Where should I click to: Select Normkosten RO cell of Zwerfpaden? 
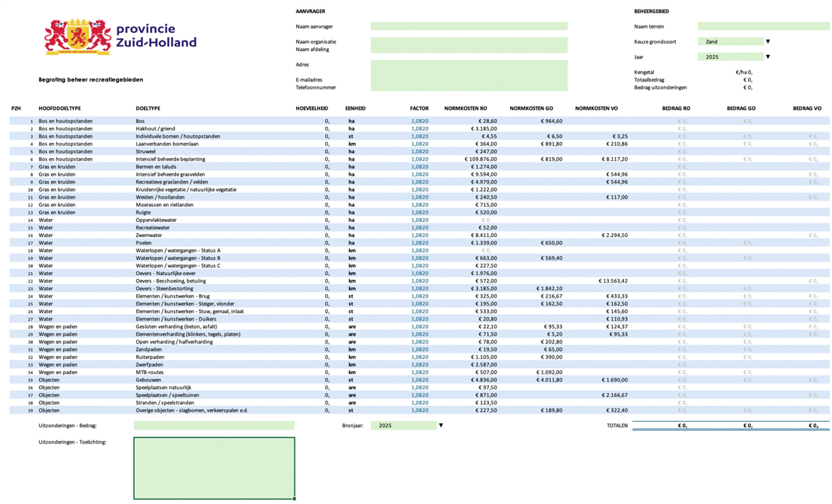[x=484, y=365]
